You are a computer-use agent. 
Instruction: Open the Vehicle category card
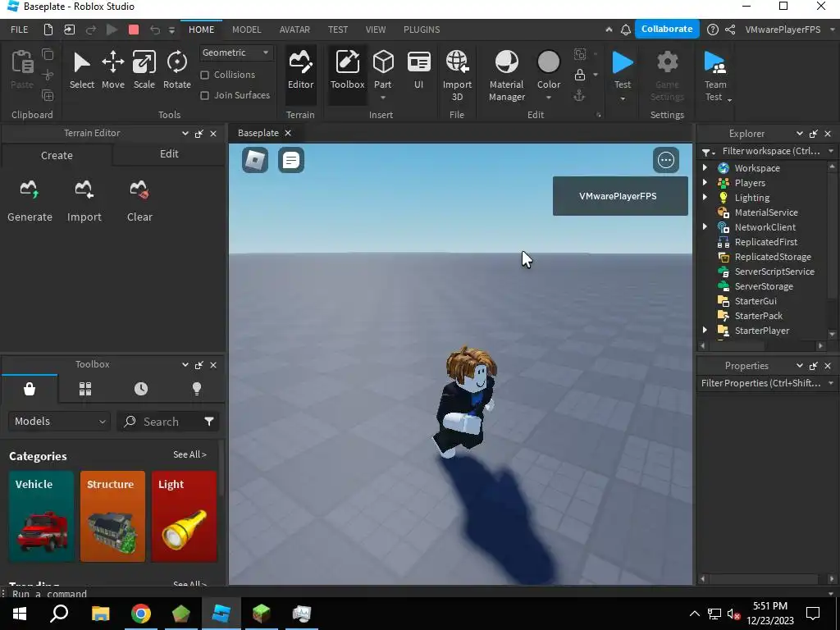[x=41, y=517]
